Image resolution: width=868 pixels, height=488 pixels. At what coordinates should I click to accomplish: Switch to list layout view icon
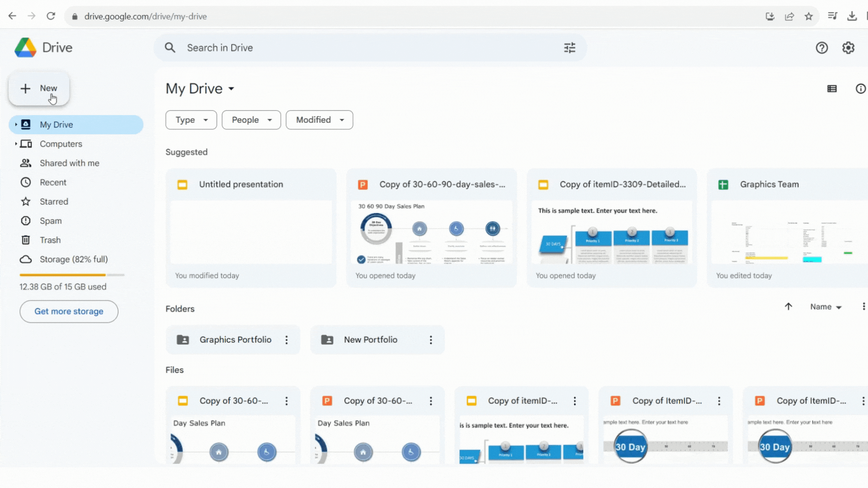pyautogui.click(x=832, y=89)
